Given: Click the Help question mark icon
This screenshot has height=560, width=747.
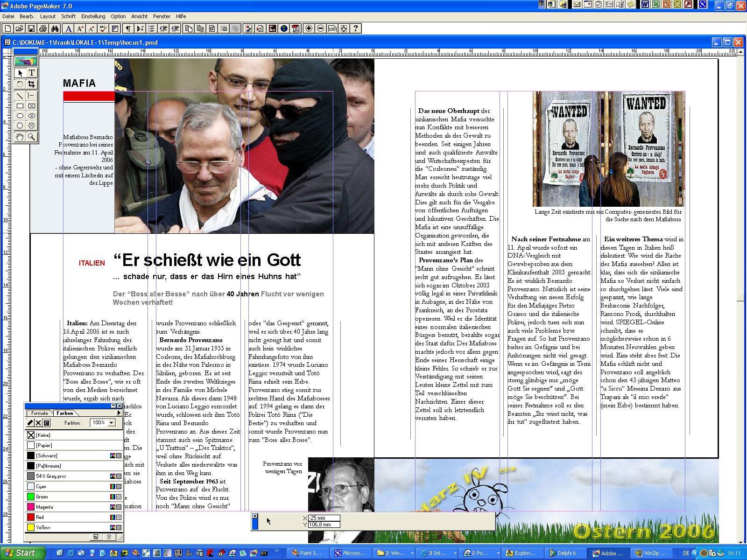Looking at the screenshot, I should click(356, 28).
